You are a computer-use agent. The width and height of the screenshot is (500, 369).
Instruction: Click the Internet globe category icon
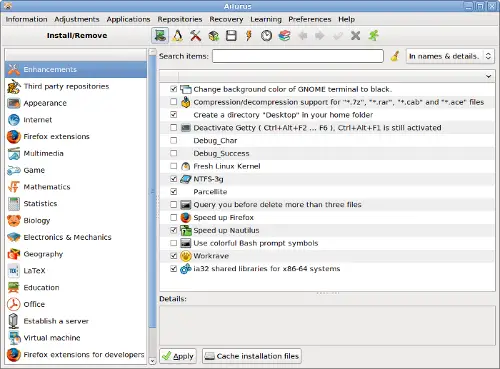(14, 120)
